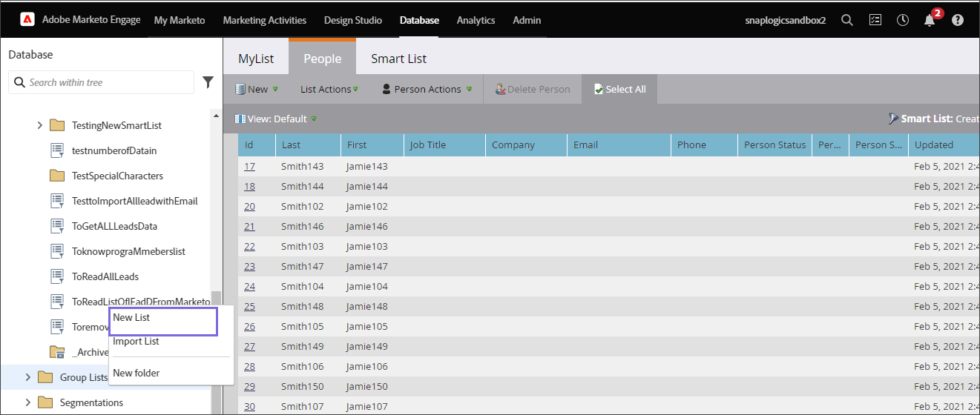This screenshot has height=415, width=980.
Task: Open person record Id 23
Action: click(249, 266)
